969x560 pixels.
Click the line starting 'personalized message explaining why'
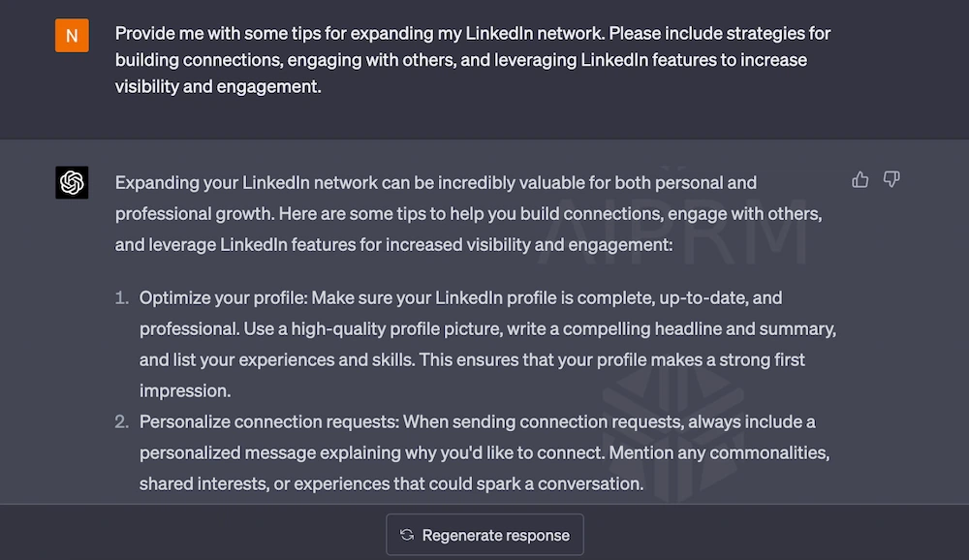pyautogui.click(x=484, y=452)
